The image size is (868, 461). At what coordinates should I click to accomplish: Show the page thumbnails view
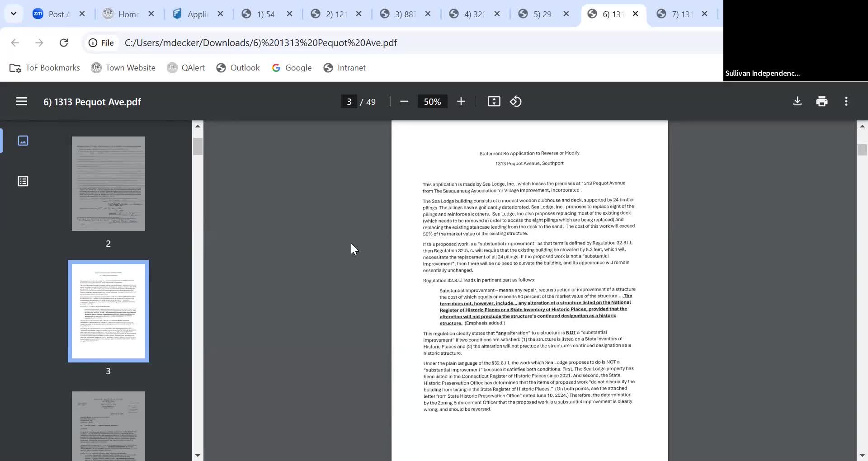(x=23, y=141)
